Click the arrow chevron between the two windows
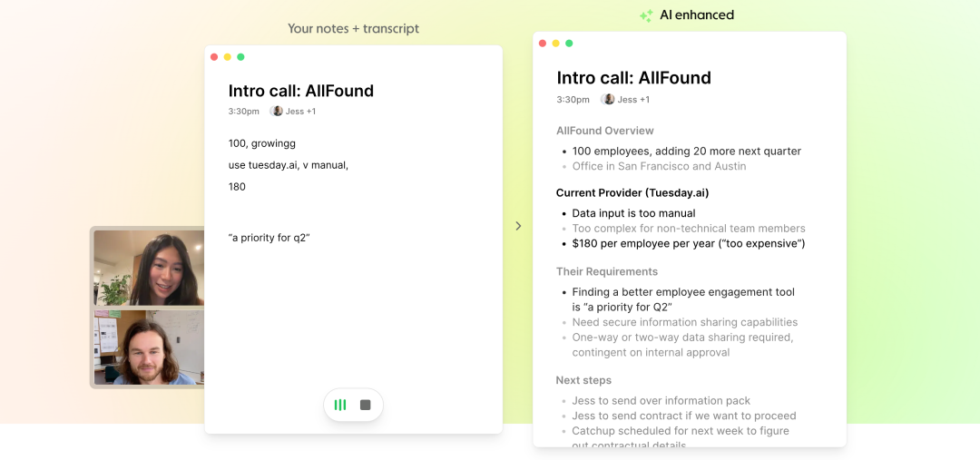Screen dimensions: 980x460 [x=518, y=226]
